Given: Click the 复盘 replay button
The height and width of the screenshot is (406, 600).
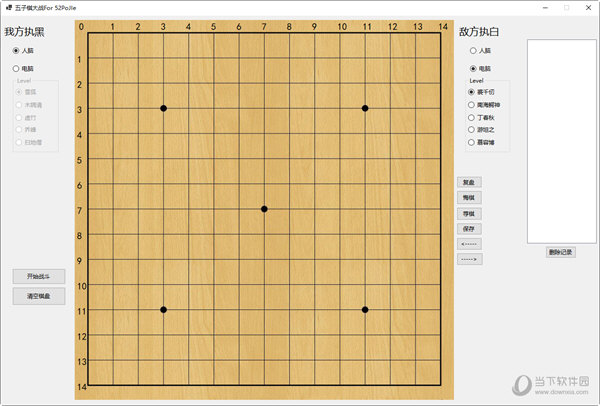Looking at the screenshot, I should pyautogui.click(x=469, y=183).
